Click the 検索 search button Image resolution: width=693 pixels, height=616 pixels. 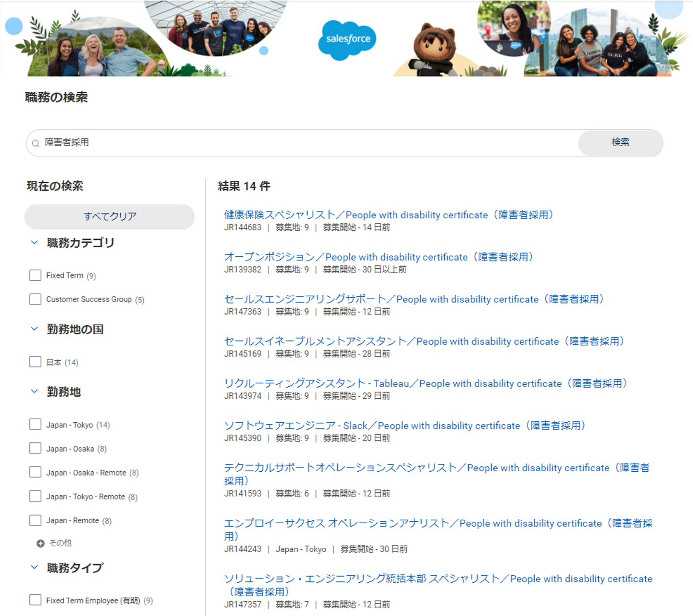coord(620,142)
